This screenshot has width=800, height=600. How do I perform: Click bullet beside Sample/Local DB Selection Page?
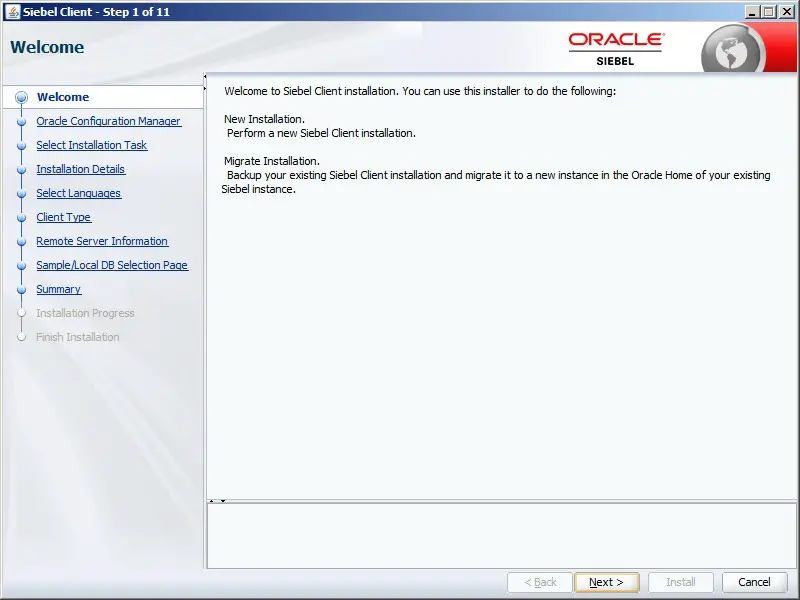pyautogui.click(x=21, y=265)
